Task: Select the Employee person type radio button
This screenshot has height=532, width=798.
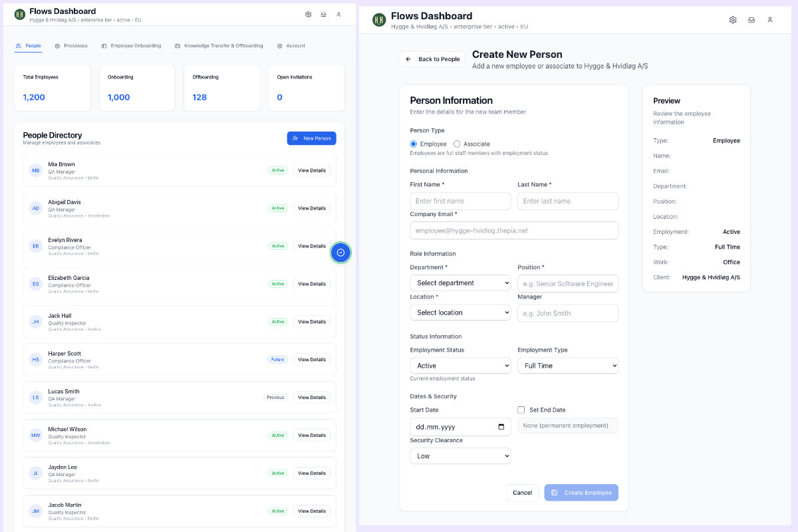Action: [414, 144]
